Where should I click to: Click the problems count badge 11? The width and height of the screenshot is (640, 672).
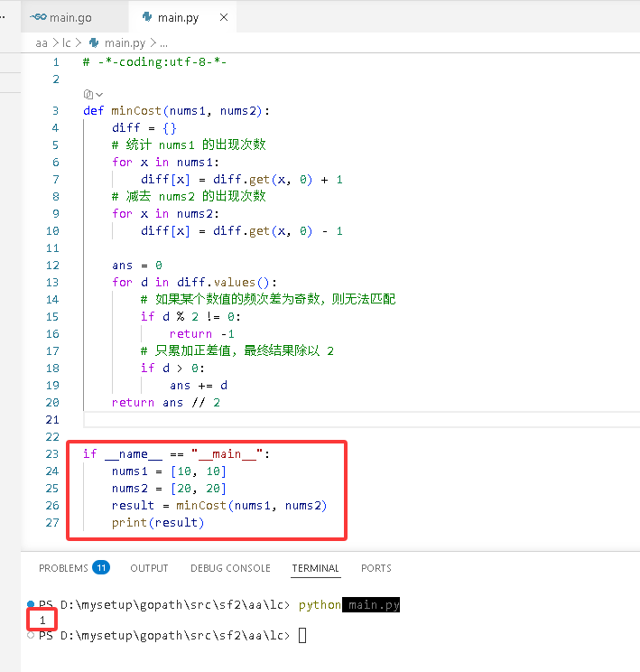coord(101,568)
